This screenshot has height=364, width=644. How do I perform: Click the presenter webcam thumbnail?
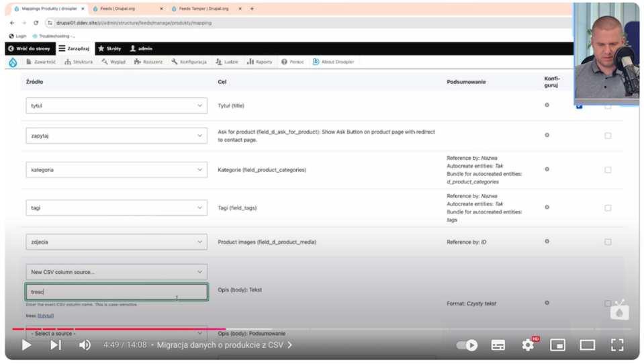[x=606, y=53]
